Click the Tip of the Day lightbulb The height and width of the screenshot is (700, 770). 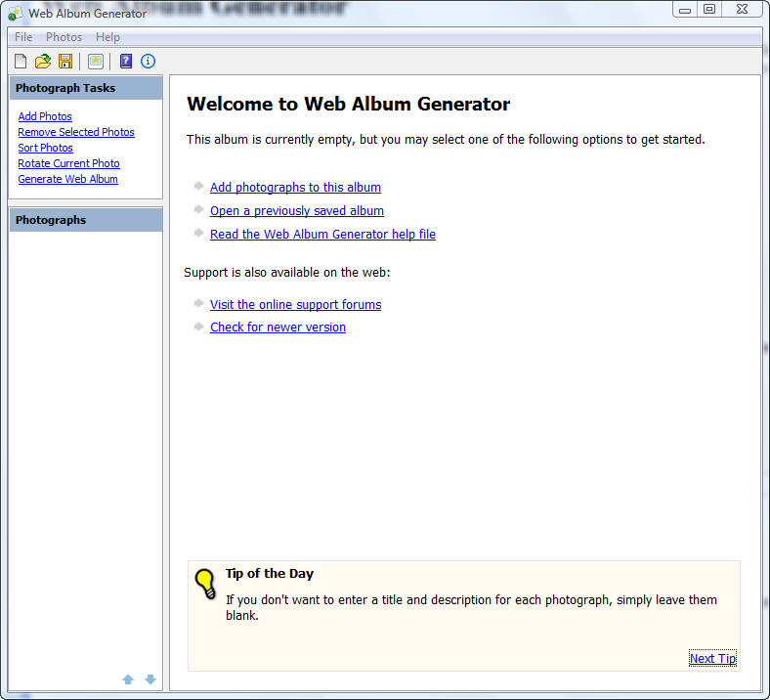(x=206, y=584)
